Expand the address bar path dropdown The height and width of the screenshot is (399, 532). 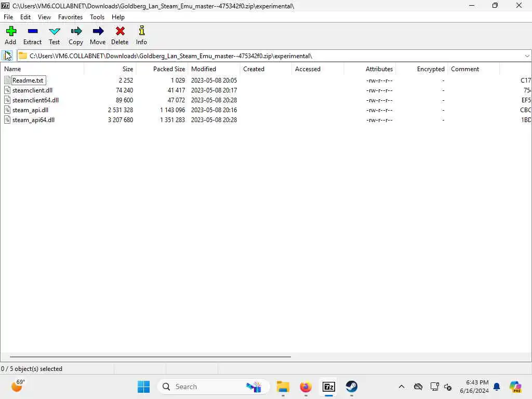point(527,56)
